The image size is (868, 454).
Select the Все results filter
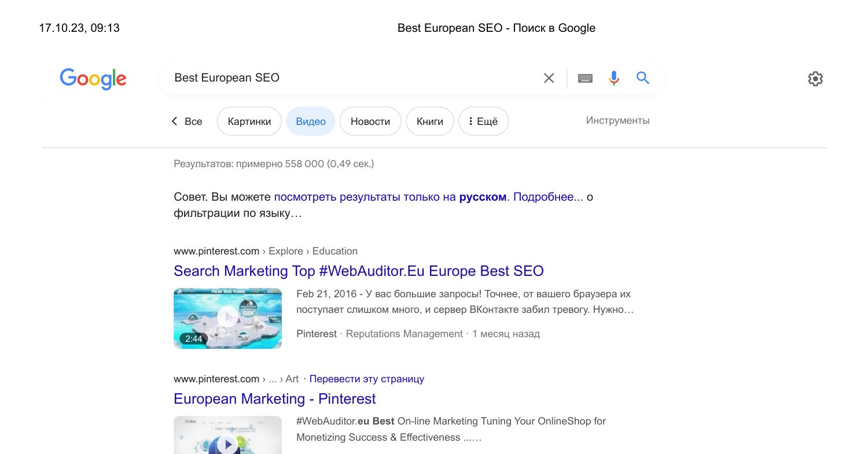point(193,121)
